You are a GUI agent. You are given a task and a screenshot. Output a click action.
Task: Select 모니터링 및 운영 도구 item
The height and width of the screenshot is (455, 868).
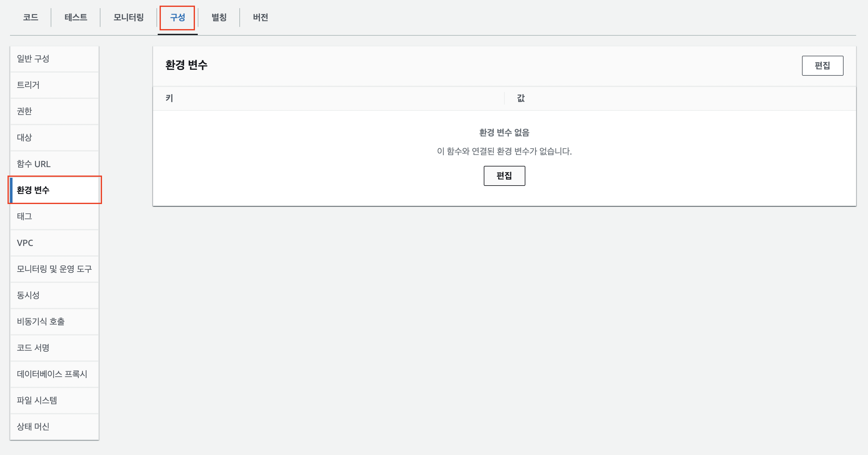(54, 269)
